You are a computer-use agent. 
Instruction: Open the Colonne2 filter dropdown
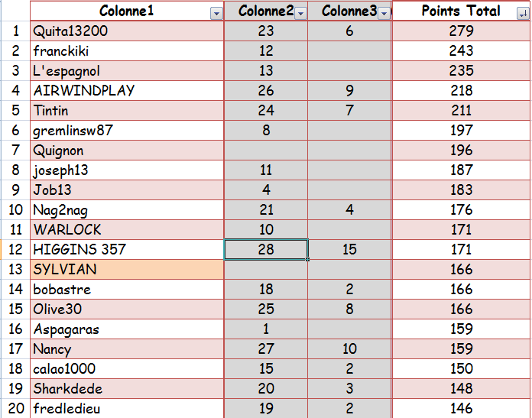pos(300,14)
